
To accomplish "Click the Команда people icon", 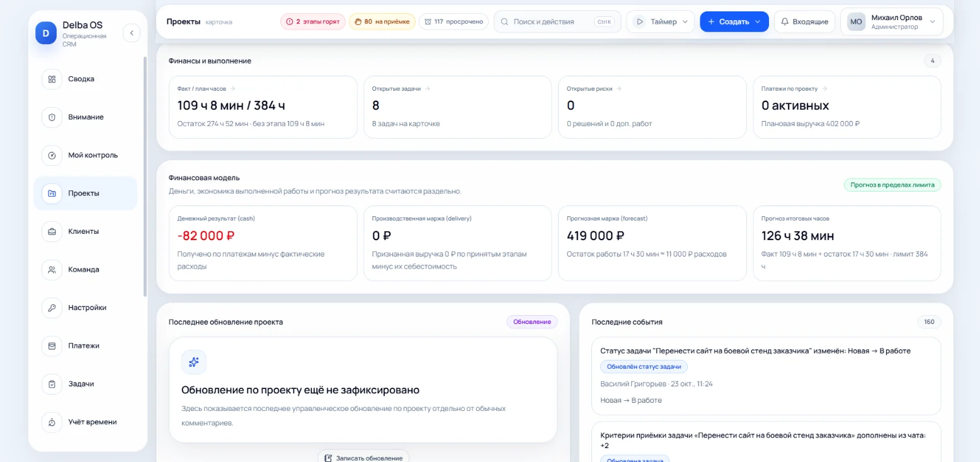I will (x=52, y=270).
